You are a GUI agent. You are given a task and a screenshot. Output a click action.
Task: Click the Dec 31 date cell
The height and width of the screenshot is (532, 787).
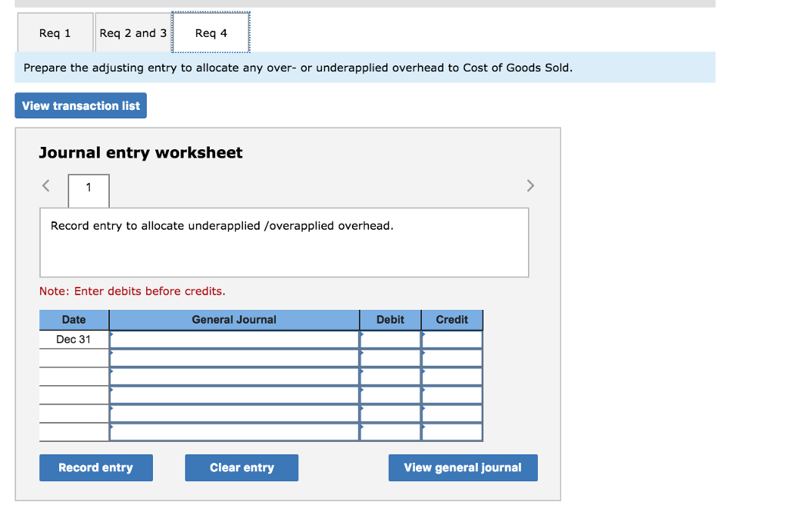tap(74, 338)
